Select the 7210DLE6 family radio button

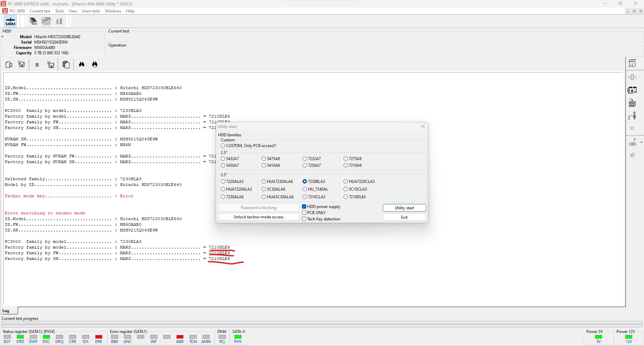coord(346,197)
